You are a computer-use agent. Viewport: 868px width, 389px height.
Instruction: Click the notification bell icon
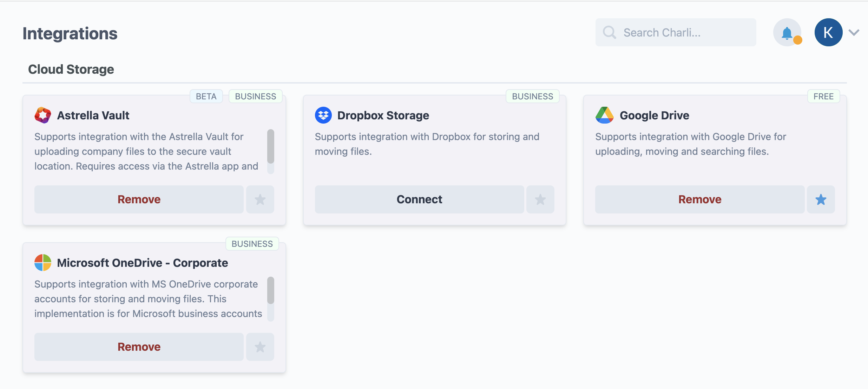point(787,32)
